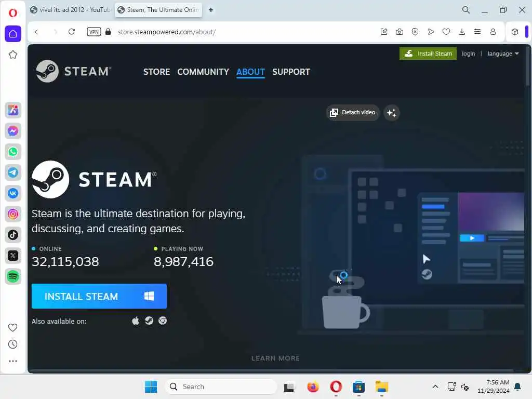Go back to previous page

coord(36,32)
